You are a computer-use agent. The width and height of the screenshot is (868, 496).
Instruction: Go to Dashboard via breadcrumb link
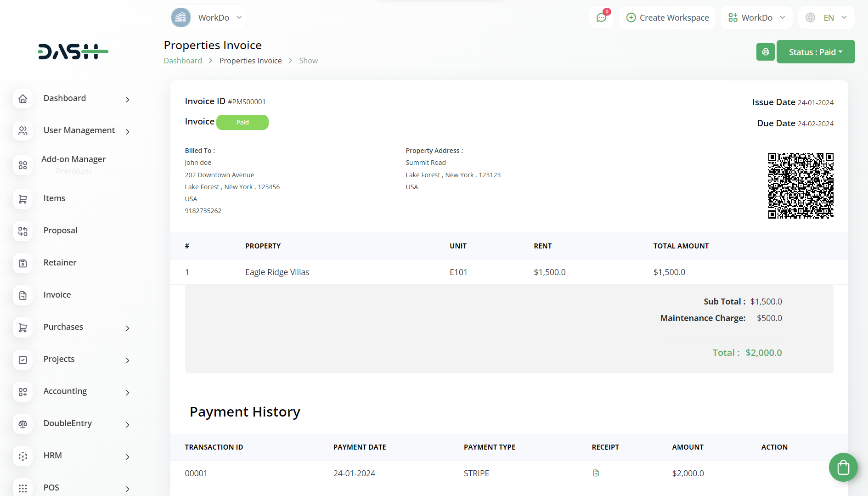(x=183, y=61)
